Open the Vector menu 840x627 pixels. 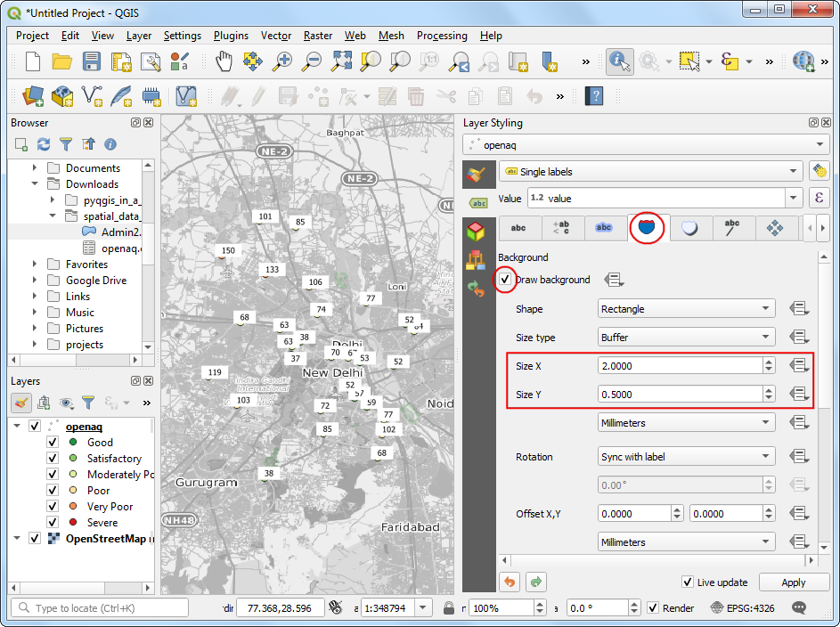click(276, 36)
